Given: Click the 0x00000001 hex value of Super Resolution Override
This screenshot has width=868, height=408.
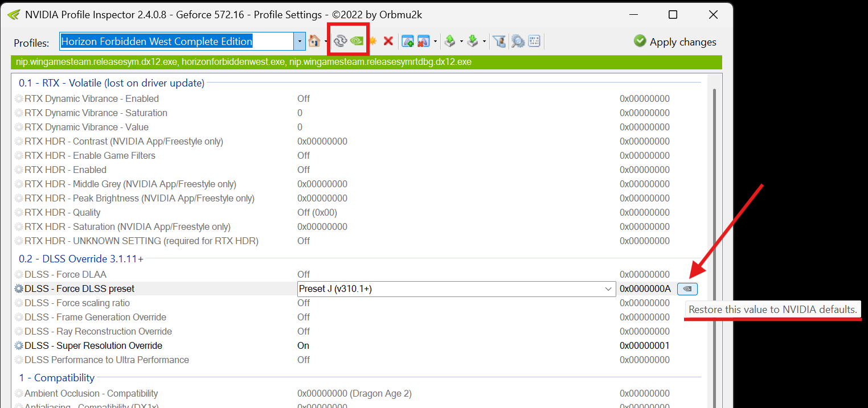Looking at the screenshot, I should 645,345.
